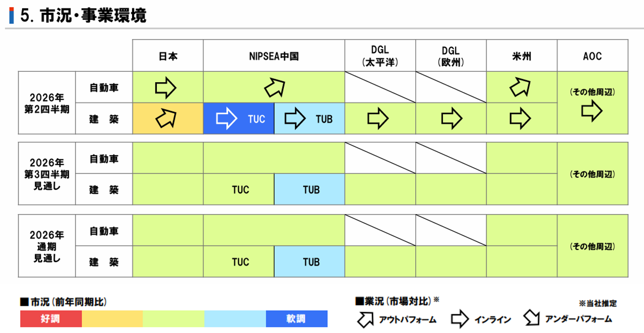Viewport: 644px width, 333px height.
Task: Click the アウトパフォーム legend label text
Action: pyautogui.click(x=407, y=320)
